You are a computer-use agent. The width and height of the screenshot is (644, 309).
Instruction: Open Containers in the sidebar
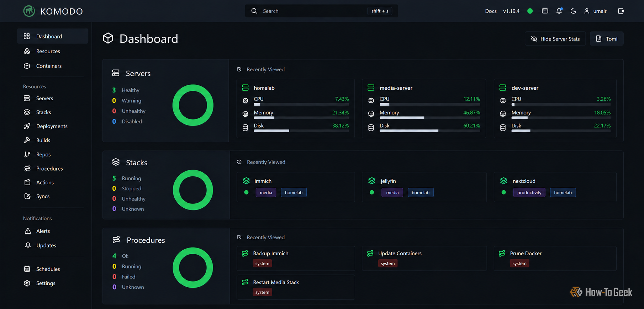click(53, 66)
